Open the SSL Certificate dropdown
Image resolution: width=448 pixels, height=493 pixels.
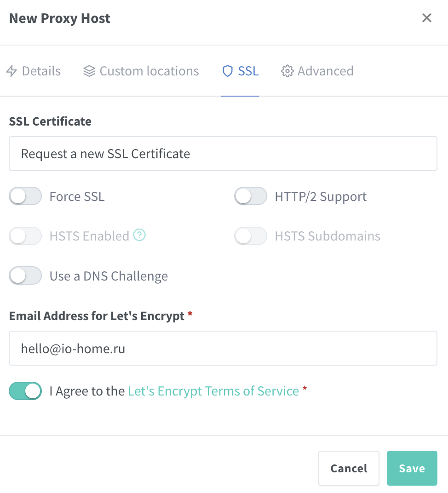coord(223,154)
